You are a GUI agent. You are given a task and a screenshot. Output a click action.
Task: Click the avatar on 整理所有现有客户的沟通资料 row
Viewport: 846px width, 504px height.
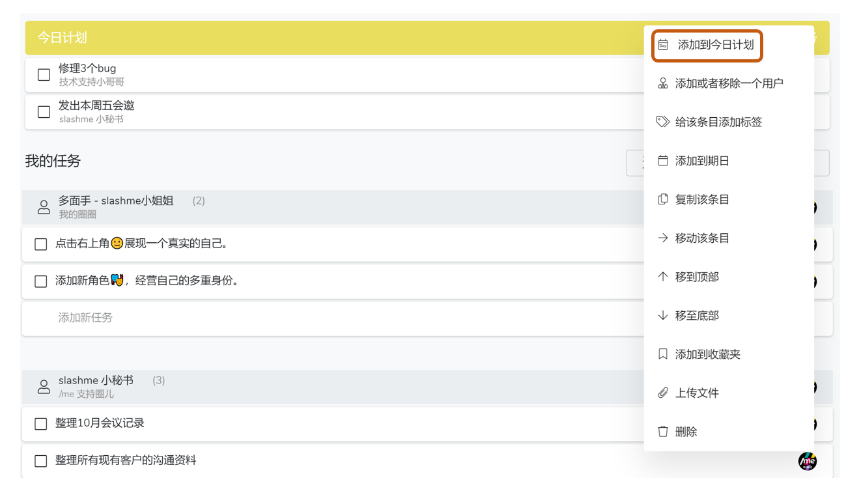pyautogui.click(x=808, y=461)
